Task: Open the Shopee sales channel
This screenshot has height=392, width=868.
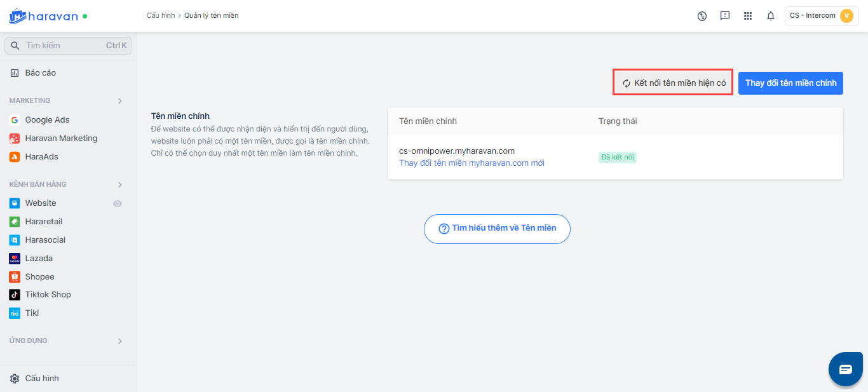Action: click(39, 277)
